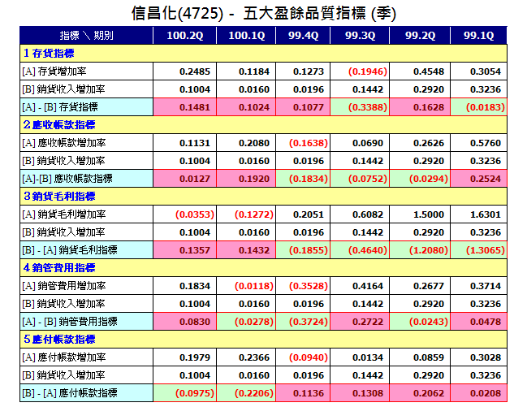Click the green cell showing (0.0975)

pyautogui.click(x=185, y=393)
